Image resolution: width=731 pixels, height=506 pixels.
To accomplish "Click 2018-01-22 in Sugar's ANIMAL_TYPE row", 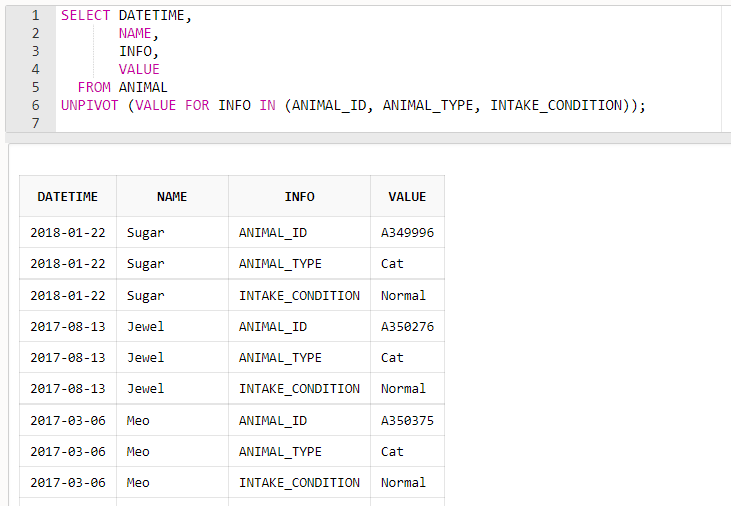I will [68, 263].
